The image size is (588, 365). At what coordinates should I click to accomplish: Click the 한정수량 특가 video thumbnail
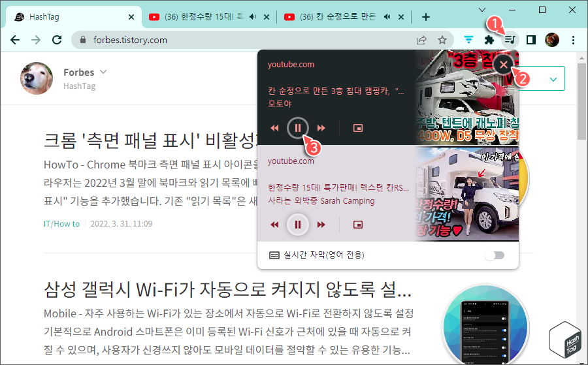coord(467,193)
